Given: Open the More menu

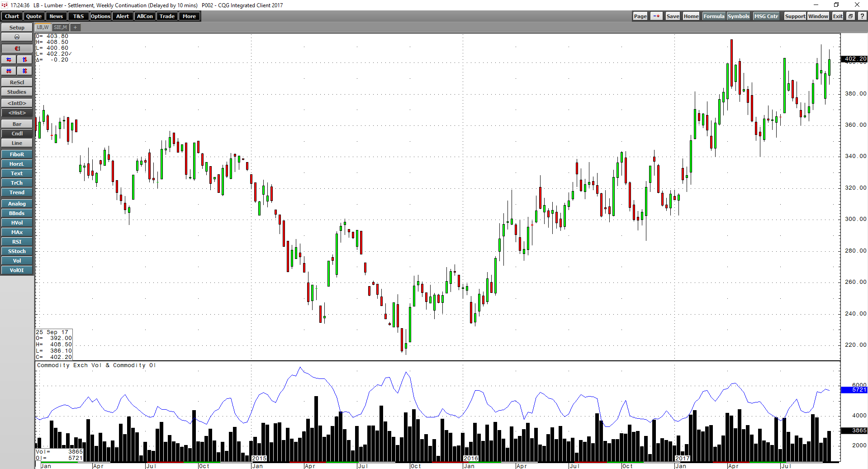Looking at the screenshot, I should coord(189,16).
